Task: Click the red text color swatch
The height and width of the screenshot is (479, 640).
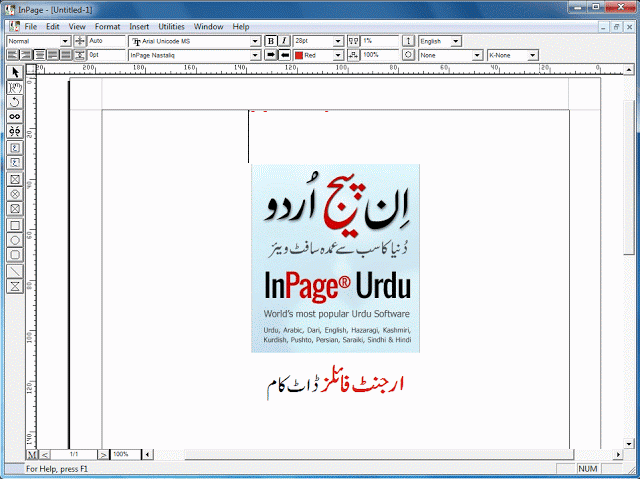Action: pyautogui.click(x=299, y=55)
